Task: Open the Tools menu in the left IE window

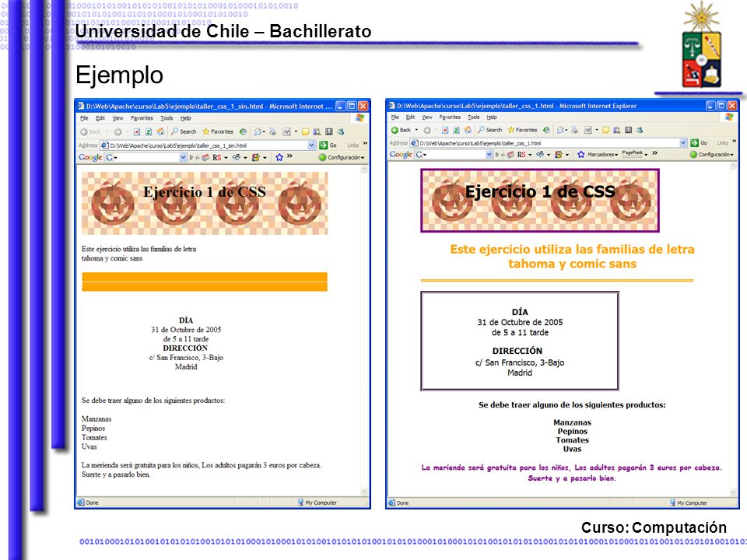Action: coord(167,118)
